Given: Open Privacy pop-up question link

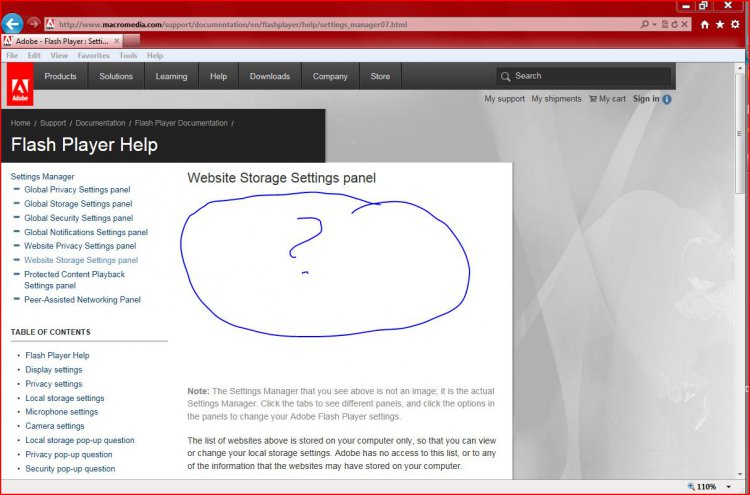Looking at the screenshot, I should coord(69,454).
